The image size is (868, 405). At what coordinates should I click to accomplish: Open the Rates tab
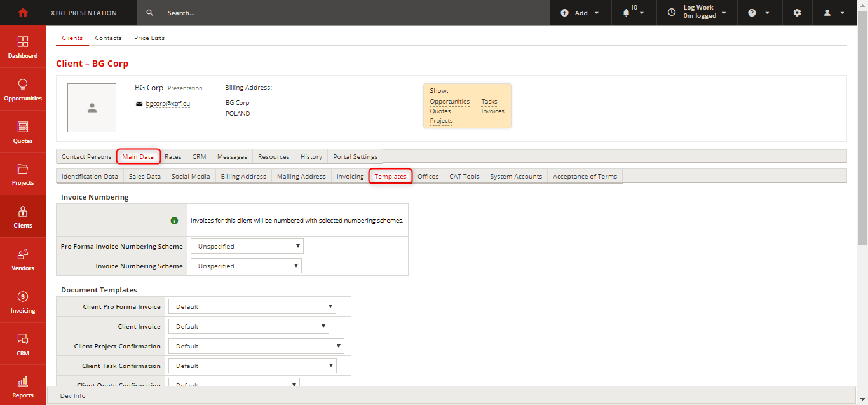point(173,156)
